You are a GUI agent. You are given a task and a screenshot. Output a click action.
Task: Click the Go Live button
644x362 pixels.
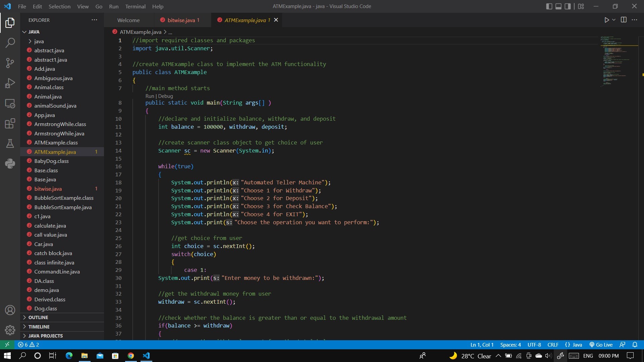[601, 345]
